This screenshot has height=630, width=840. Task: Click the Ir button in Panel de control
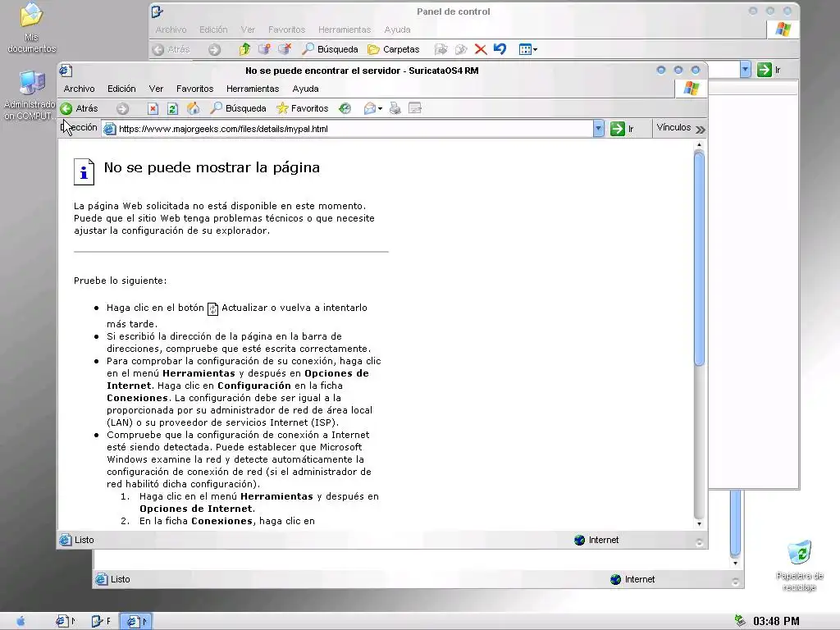(x=769, y=70)
